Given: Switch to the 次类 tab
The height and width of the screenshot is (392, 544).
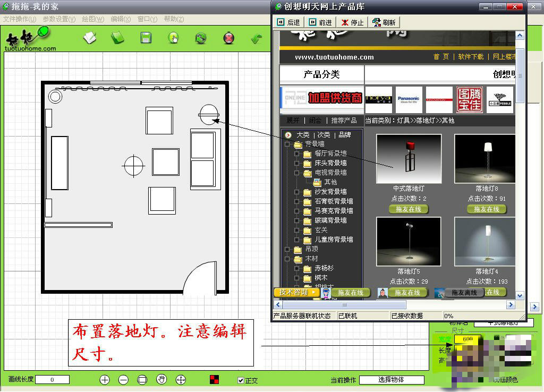Looking at the screenshot, I should pos(324,134).
